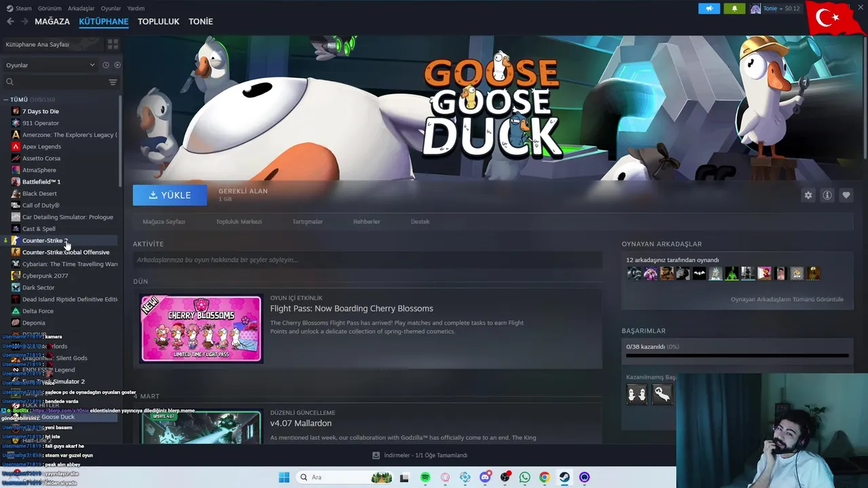The width and height of the screenshot is (868, 488).
Task: Open the green notifications bell
Action: (x=734, y=8)
